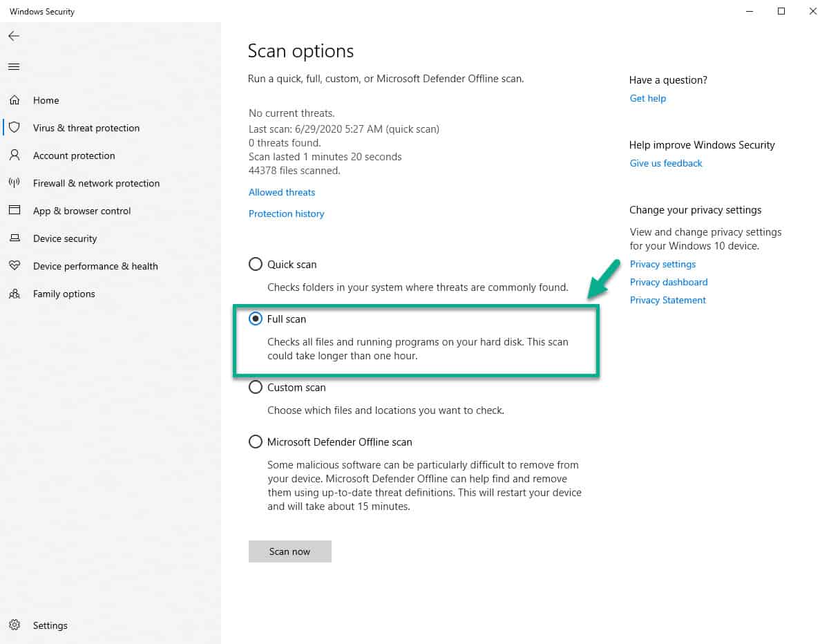Click the 'No current threats.' text
829x644 pixels.
(292, 113)
